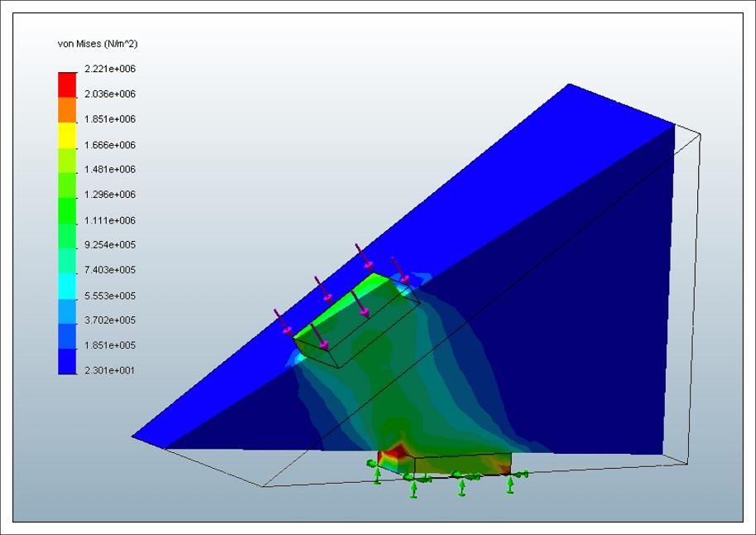Click the 2.036e+006 legend value
This screenshot has width=756, height=535.
[x=110, y=94]
